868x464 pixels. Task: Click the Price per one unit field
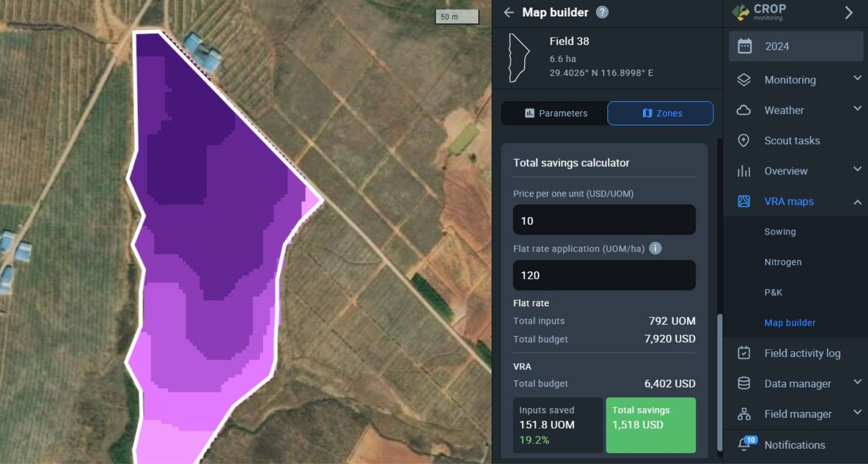[604, 220]
